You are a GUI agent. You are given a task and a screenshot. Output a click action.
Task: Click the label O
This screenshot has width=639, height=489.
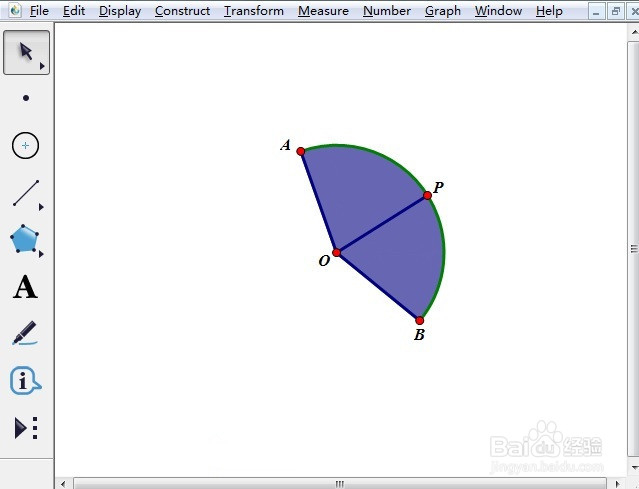click(324, 261)
